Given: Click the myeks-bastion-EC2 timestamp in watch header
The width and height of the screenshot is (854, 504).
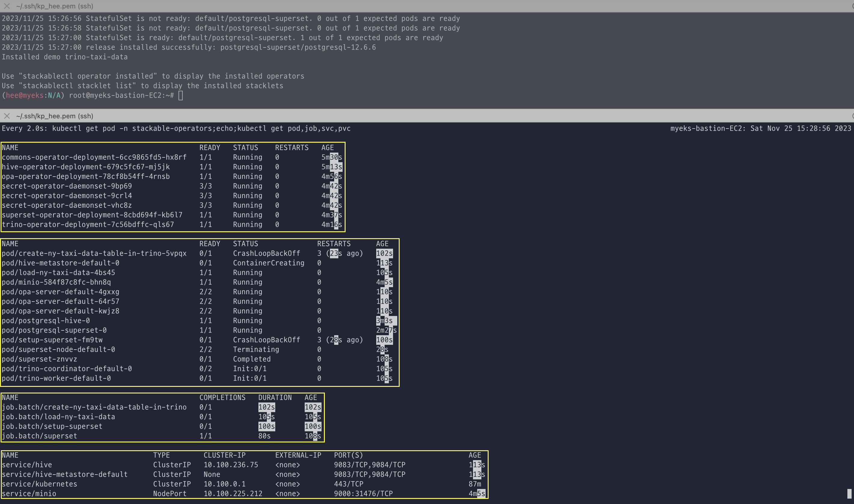Looking at the screenshot, I should [760, 128].
